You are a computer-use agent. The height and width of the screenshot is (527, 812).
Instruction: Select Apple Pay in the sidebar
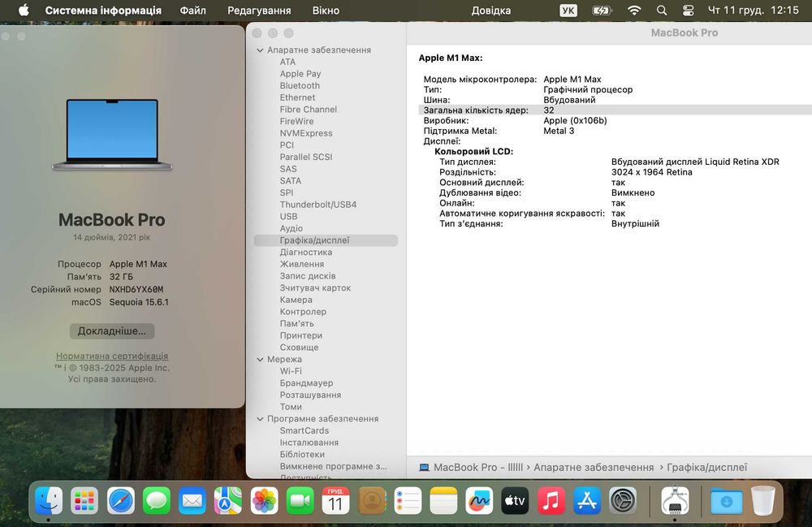click(300, 74)
